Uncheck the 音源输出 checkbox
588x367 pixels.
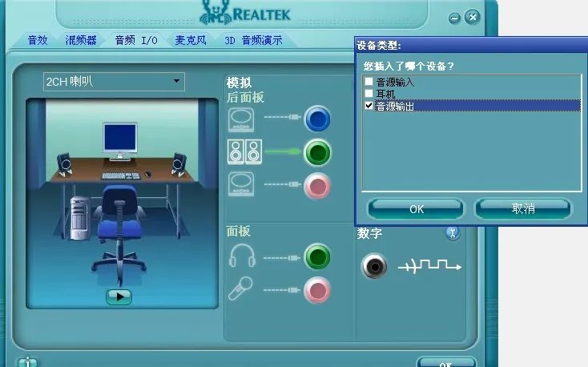coord(369,106)
